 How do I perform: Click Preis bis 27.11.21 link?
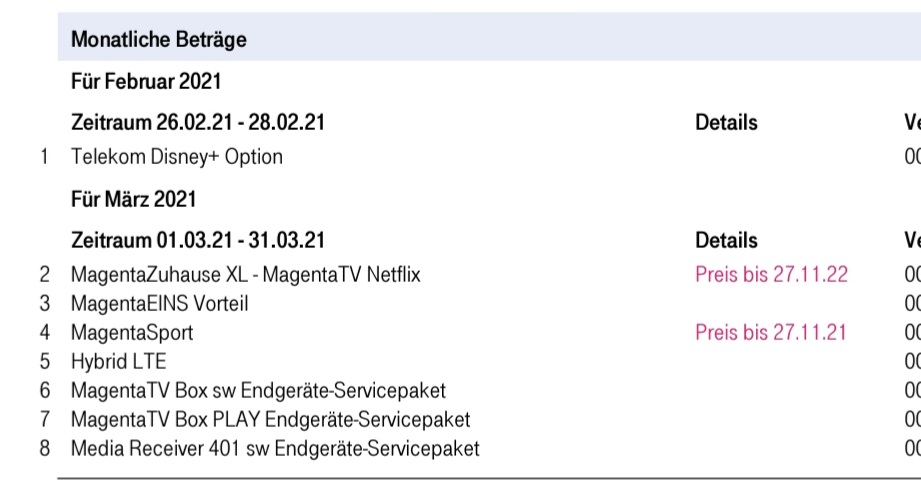coord(771,332)
